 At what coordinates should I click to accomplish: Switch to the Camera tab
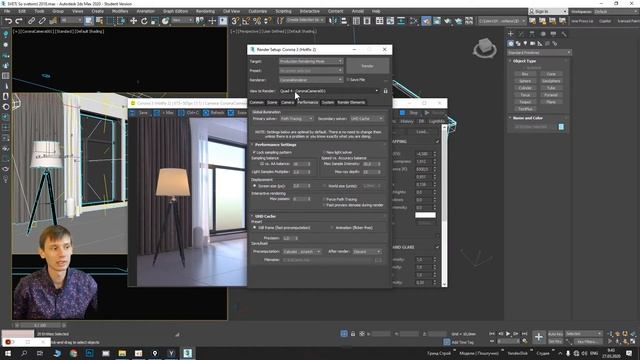point(287,102)
